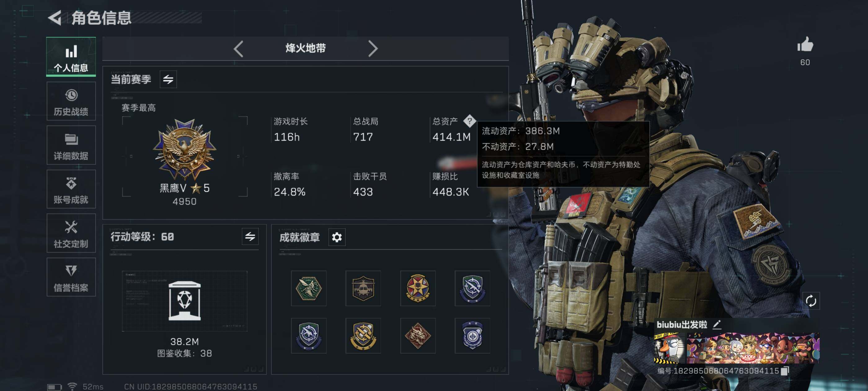Go back using the arrow beside 角色信息

55,18
